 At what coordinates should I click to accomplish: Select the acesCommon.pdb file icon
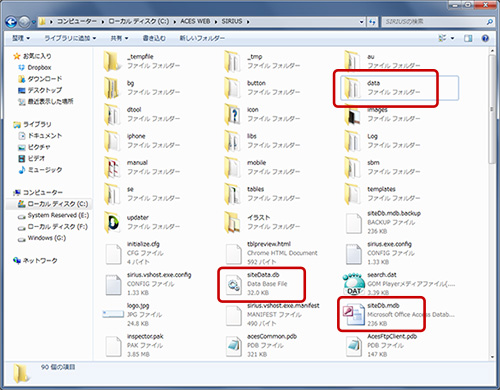[233, 346]
